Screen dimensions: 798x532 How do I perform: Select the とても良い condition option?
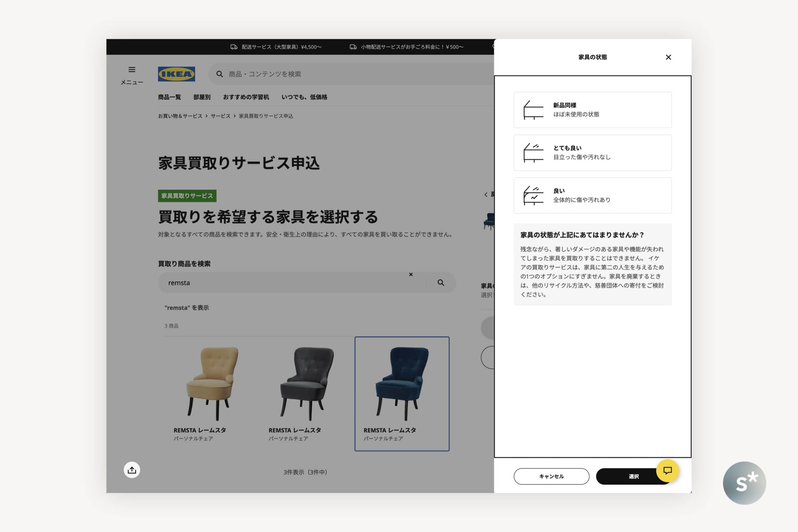(x=592, y=153)
